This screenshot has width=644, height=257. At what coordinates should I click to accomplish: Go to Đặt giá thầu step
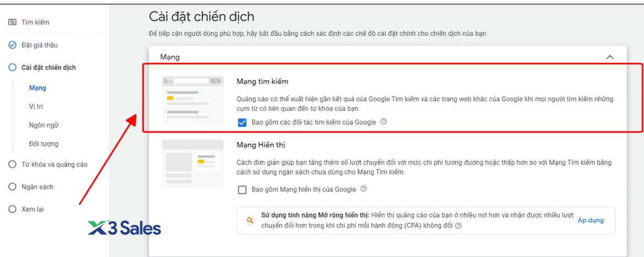[40, 45]
